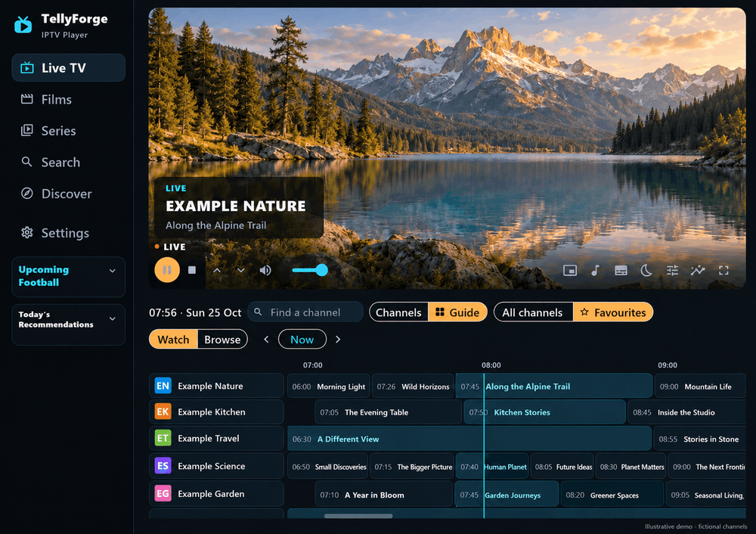Enter fullscreen mode
Viewport: 756px width, 534px height.
click(x=723, y=271)
